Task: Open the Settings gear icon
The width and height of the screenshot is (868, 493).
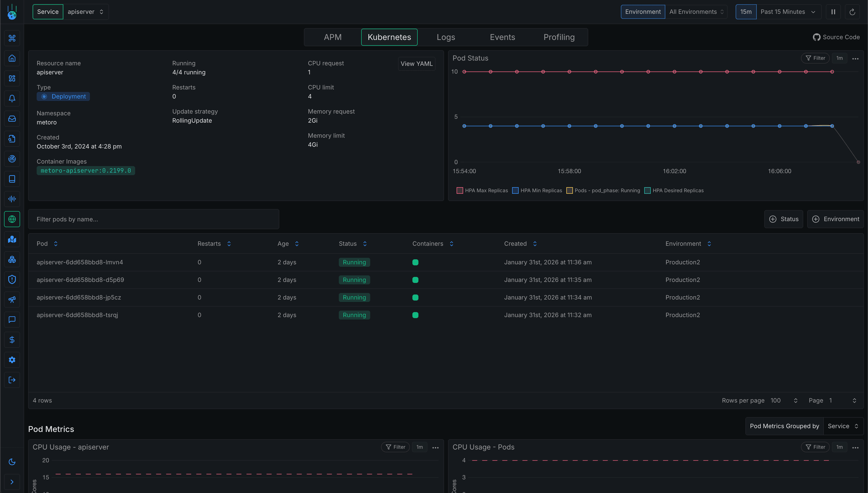Action: click(12, 360)
